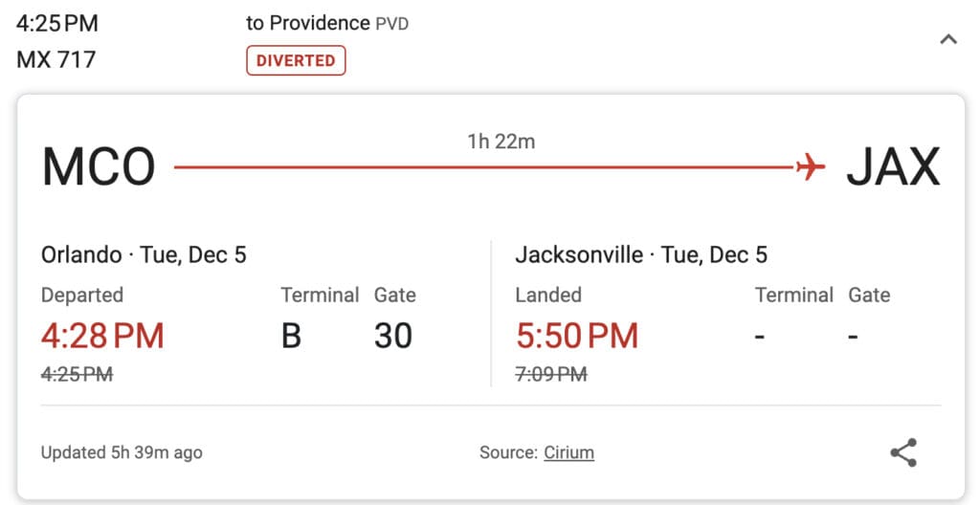Click the Updated 5h 39m ago text

tap(122, 452)
